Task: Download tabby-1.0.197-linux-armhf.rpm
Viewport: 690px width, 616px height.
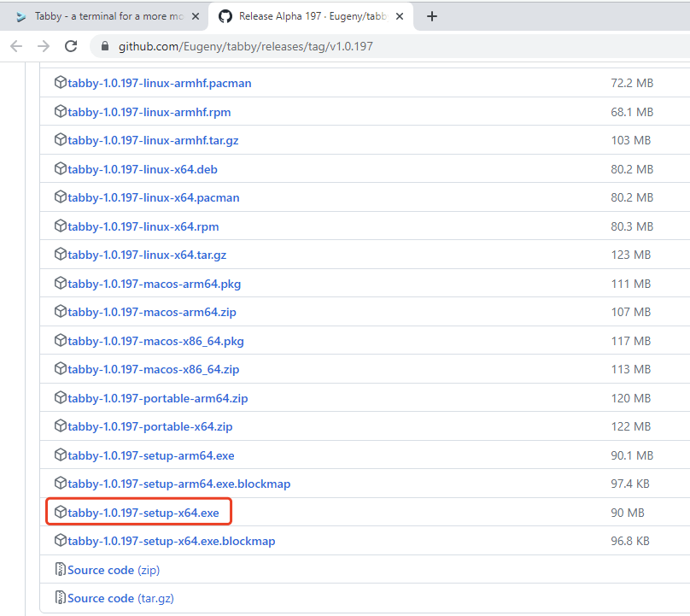Action: 149,112
